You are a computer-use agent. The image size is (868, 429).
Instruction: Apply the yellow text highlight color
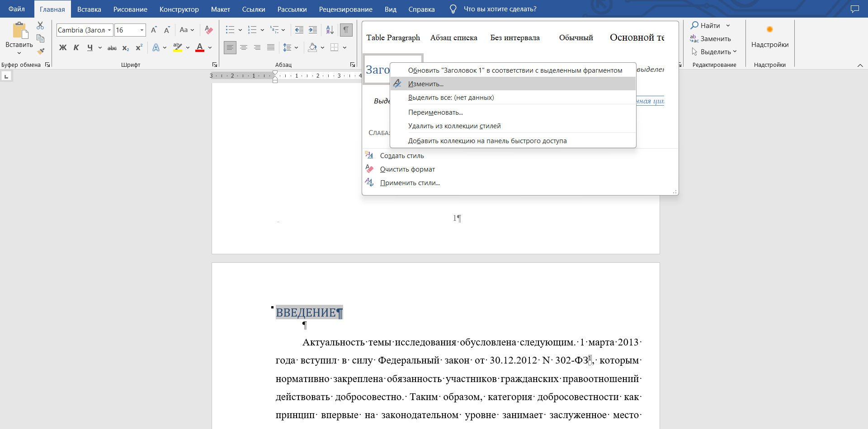click(x=178, y=47)
